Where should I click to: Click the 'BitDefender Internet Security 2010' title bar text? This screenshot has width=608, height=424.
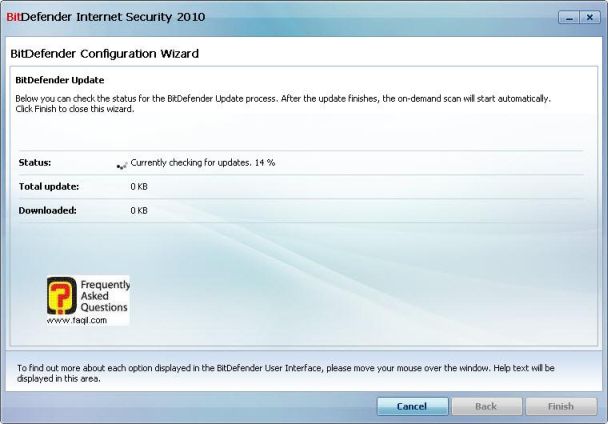coord(105,17)
